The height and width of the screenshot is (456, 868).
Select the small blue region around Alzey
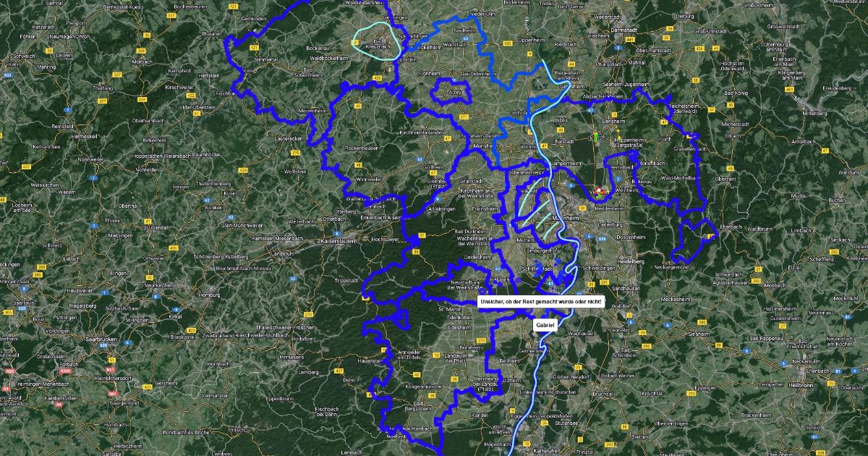pyautogui.click(x=451, y=92)
